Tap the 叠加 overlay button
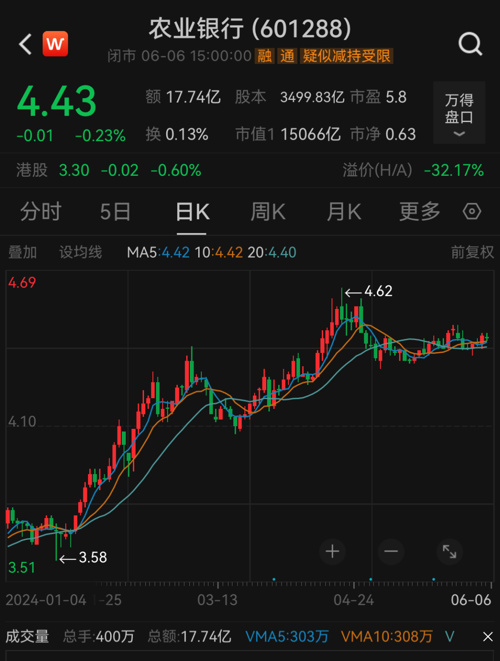 pyautogui.click(x=22, y=252)
